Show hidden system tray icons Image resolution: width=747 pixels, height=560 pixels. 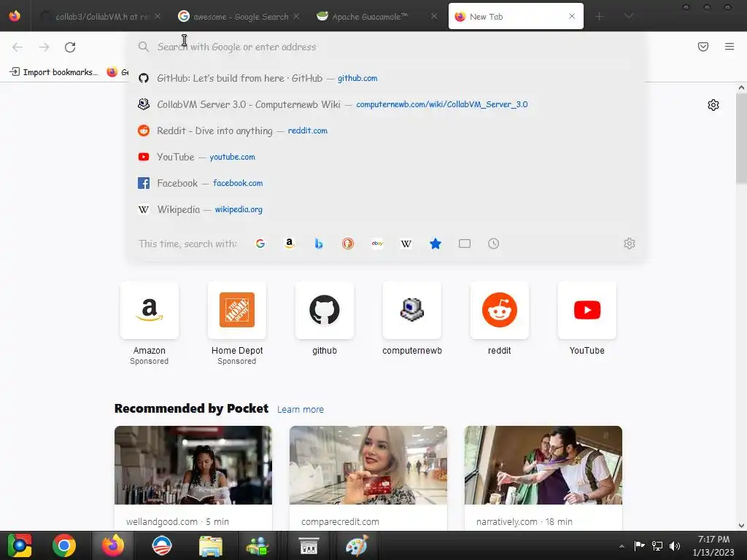pos(622,546)
